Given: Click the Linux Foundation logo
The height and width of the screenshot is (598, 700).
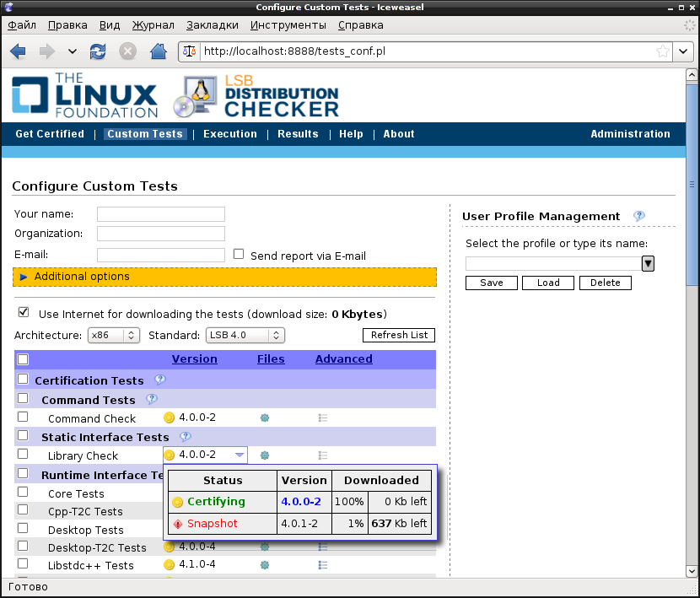Looking at the screenshot, I should (84, 95).
